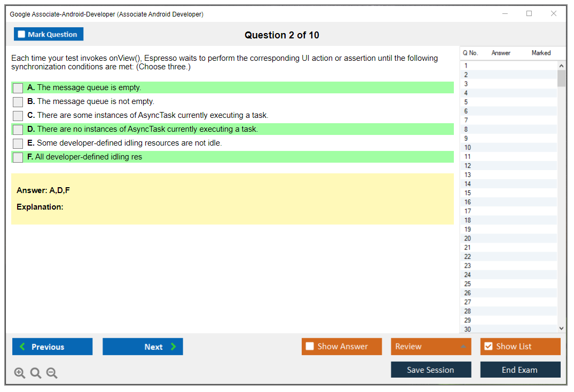Jump to question 15 in list
The height and width of the screenshot is (392, 574).
468,193
